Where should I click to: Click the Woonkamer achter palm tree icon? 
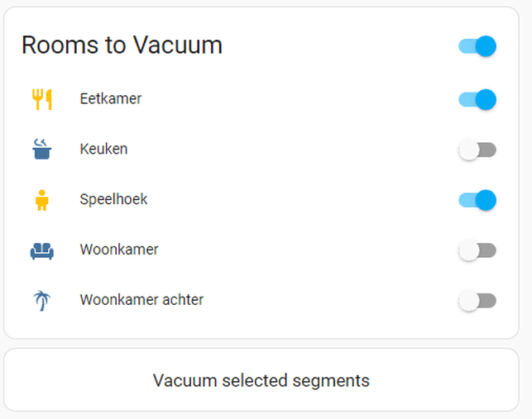41,300
